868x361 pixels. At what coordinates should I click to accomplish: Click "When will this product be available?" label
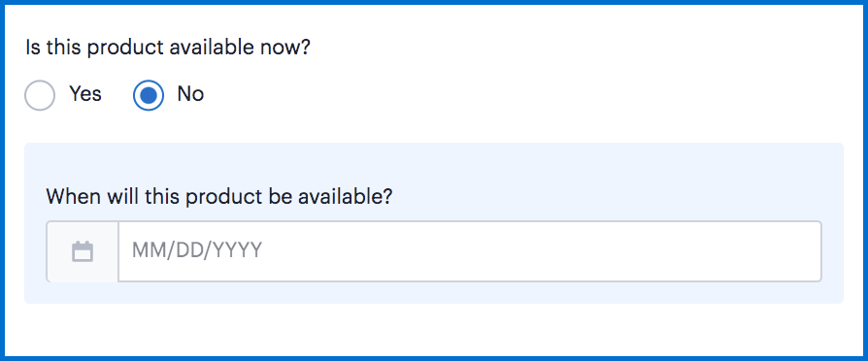pyautogui.click(x=218, y=197)
